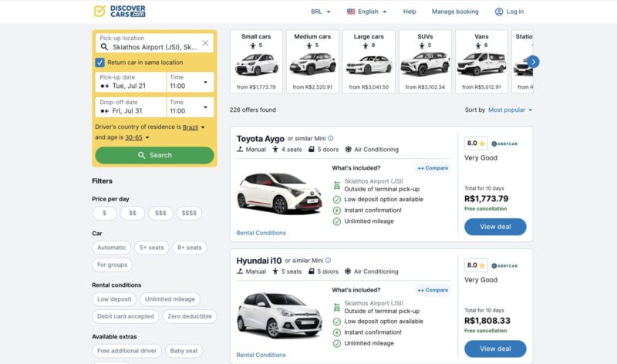617x364 pixels.
Task: Click the manual gearbox icon on Hyundai i10
Action: 240,271
